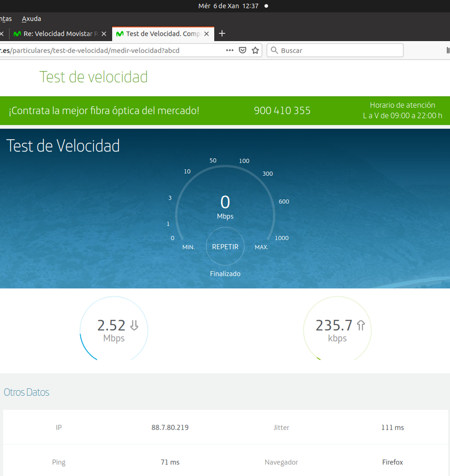The width and height of the screenshot is (450, 476).
Task: Click the download arrow beside 2.52 Mbps
Action: click(x=134, y=325)
